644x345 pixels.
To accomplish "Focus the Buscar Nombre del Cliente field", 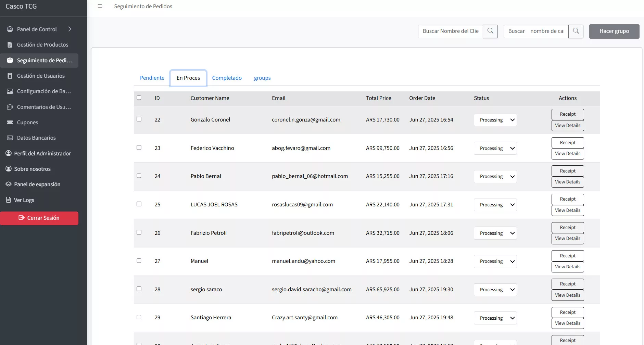I will coord(450,31).
